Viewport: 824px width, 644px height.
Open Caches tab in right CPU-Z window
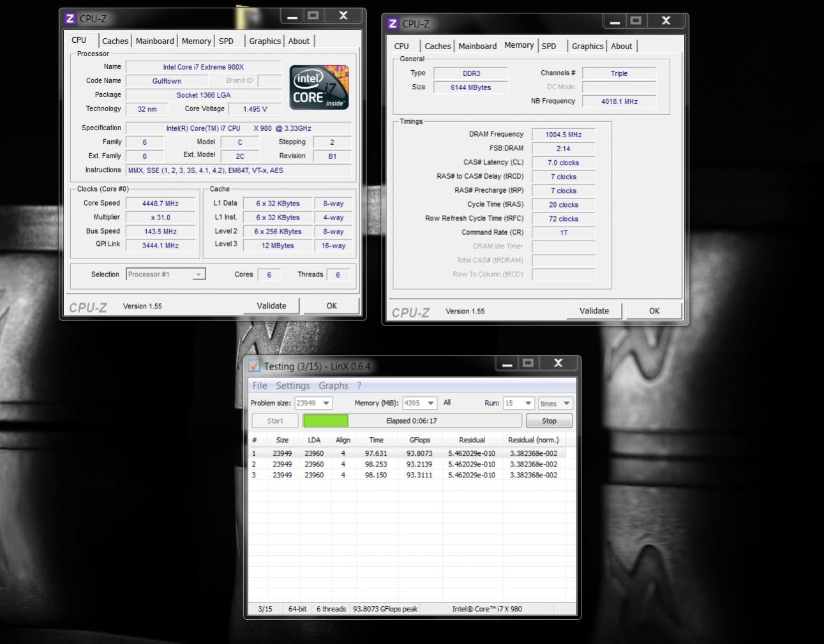pyautogui.click(x=438, y=46)
